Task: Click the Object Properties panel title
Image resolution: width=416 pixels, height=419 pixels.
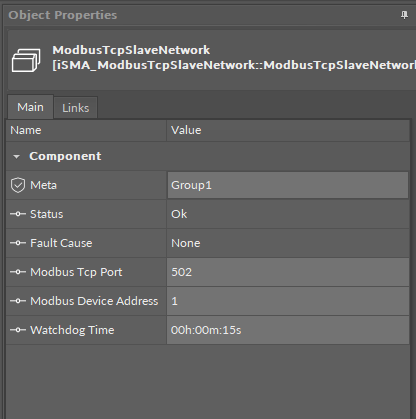Action: coord(63,15)
